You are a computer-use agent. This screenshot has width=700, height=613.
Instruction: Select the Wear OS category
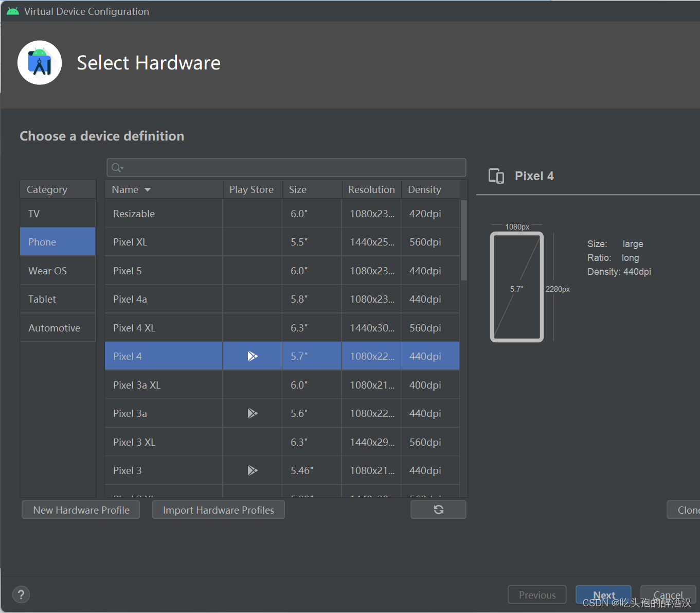pos(58,271)
